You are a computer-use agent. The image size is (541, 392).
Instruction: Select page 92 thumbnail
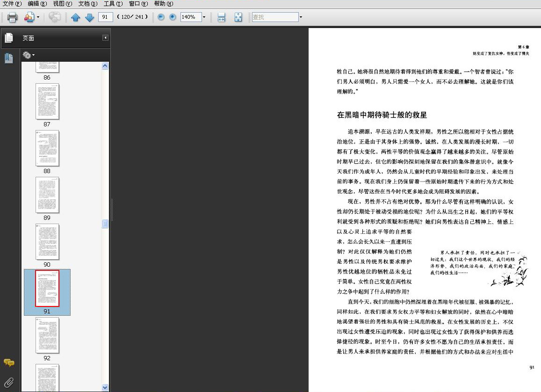47,335
